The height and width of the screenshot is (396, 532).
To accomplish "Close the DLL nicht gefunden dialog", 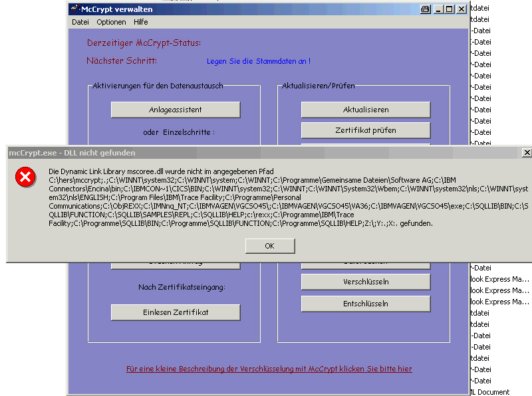I will 527,153.
